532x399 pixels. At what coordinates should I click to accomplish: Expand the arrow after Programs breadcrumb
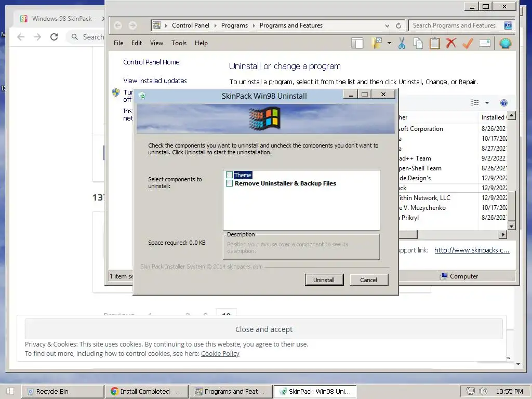tap(254, 25)
